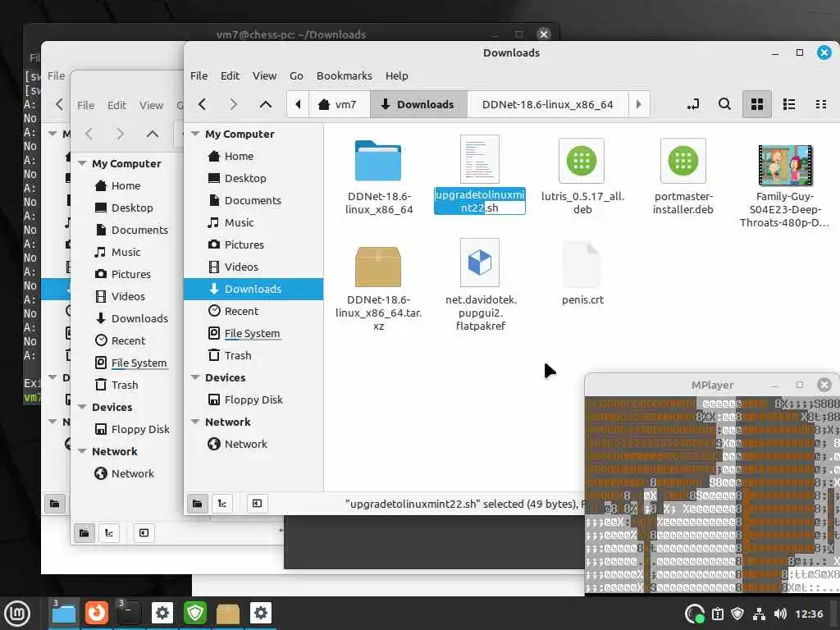Select Home in front window sidebar
The image size is (840, 630).
[x=253, y=157]
